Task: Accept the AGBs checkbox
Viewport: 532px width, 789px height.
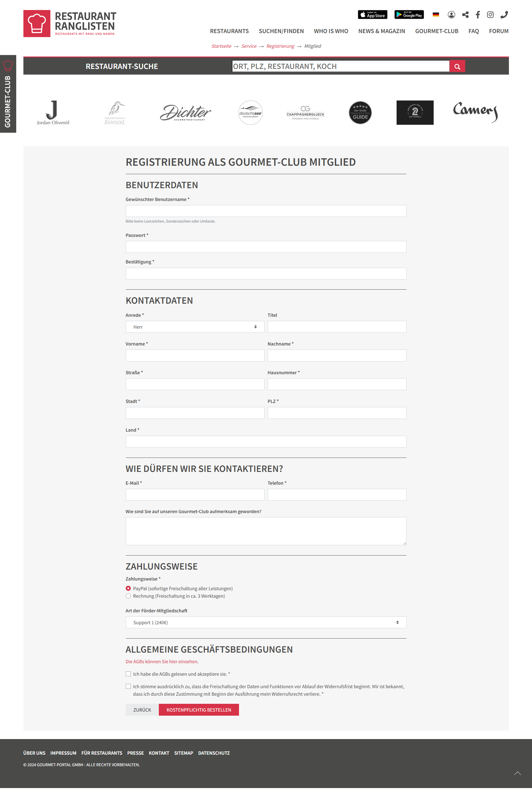Action: [x=128, y=674]
